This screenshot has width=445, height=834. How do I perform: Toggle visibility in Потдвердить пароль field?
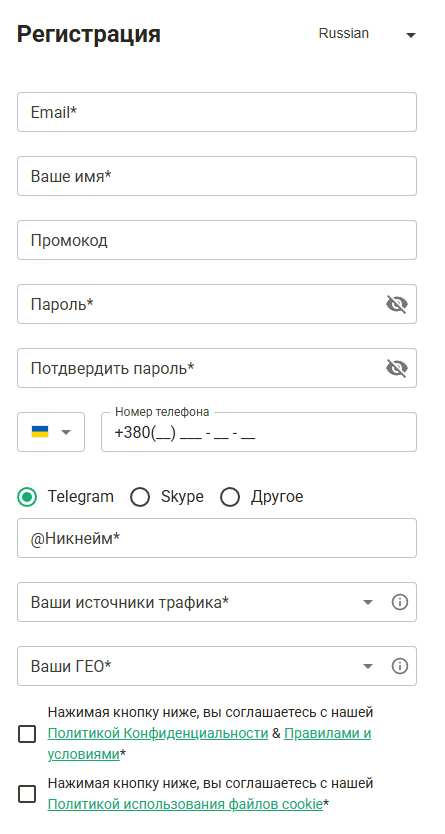coord(397,368)
